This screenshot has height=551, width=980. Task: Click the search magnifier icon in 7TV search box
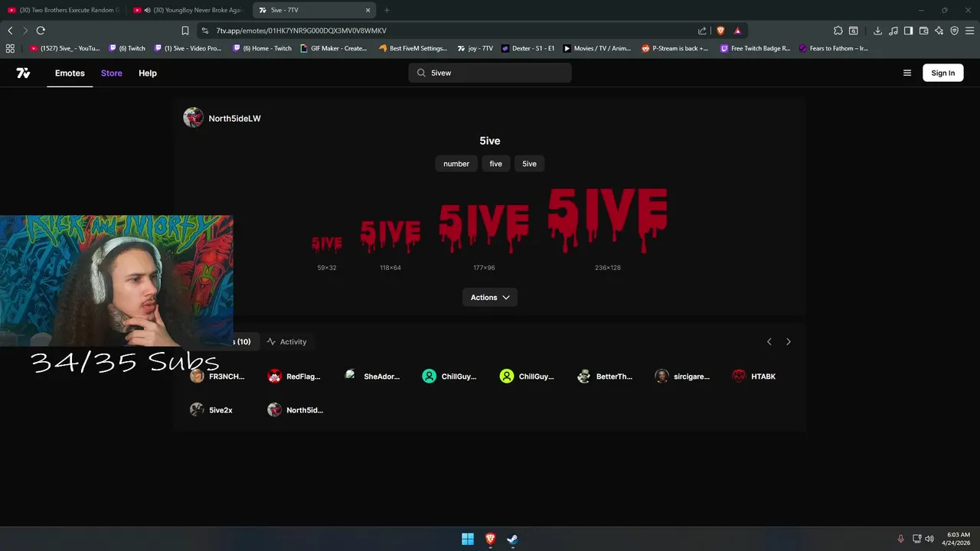421,73
